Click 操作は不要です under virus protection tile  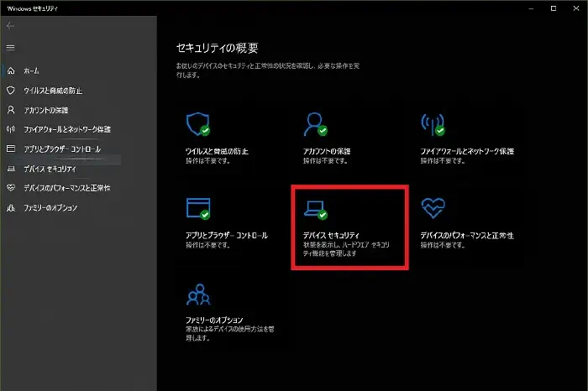pos(207,160)
